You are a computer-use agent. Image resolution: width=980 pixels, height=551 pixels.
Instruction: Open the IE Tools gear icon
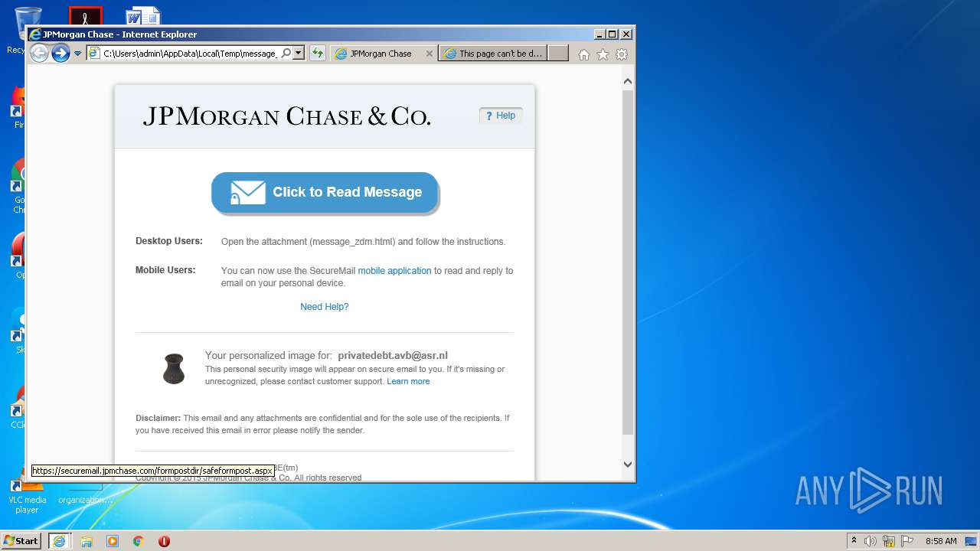point(622,54)
